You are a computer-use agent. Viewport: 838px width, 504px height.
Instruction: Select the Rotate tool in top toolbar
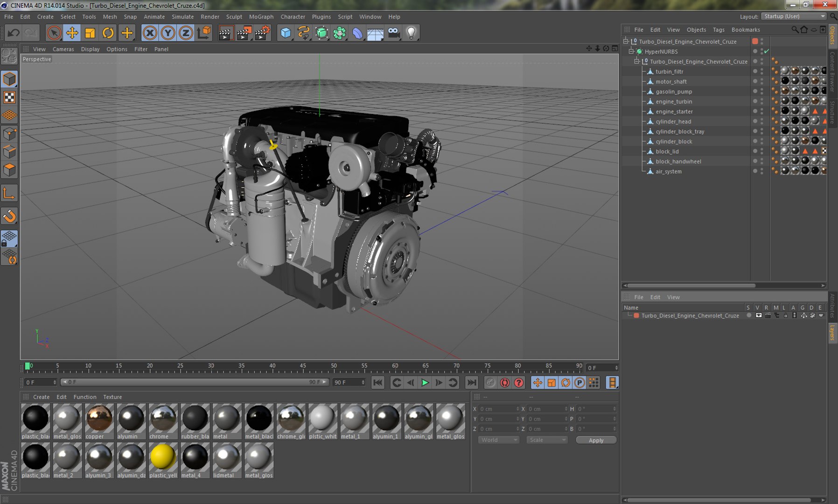coord(108,33)
